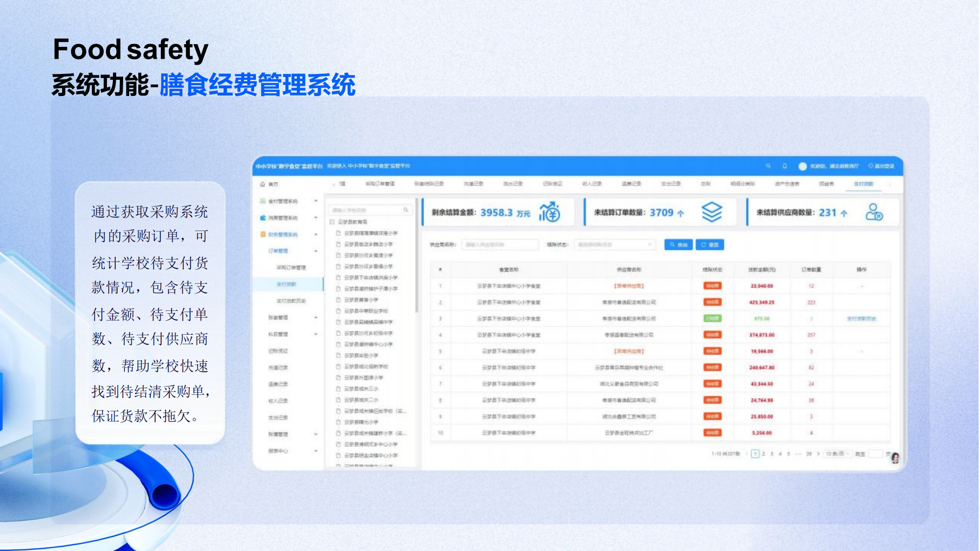This screenshot has height=551, width=980.
Task: Click user avatar circle in header
Action: [x=802, y=166]
